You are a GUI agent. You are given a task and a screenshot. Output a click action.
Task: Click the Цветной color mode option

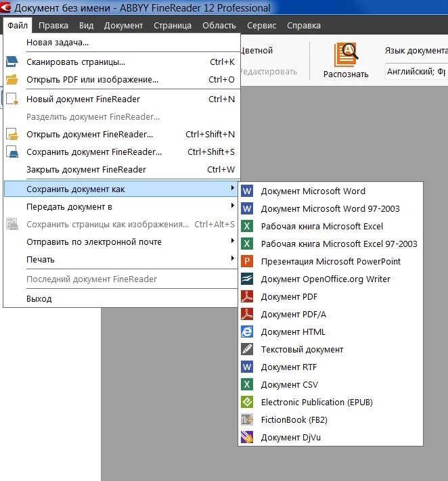pyautogui.click(x=256, y=50)
